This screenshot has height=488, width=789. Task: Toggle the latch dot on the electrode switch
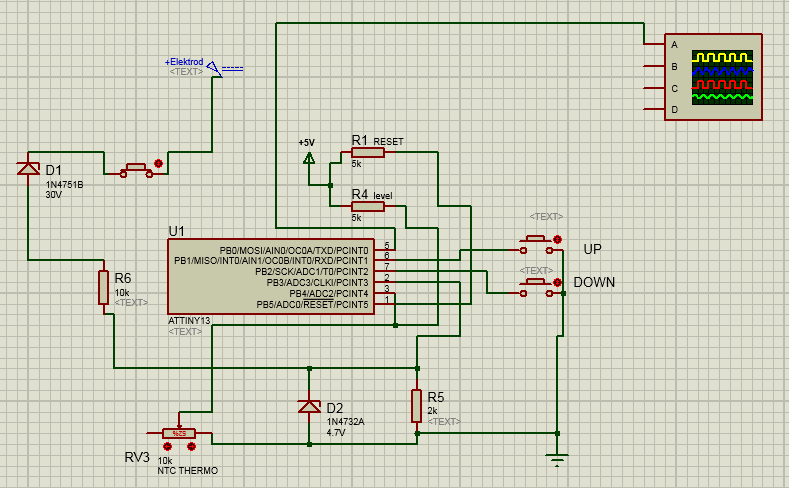click(x=158, y=162)
